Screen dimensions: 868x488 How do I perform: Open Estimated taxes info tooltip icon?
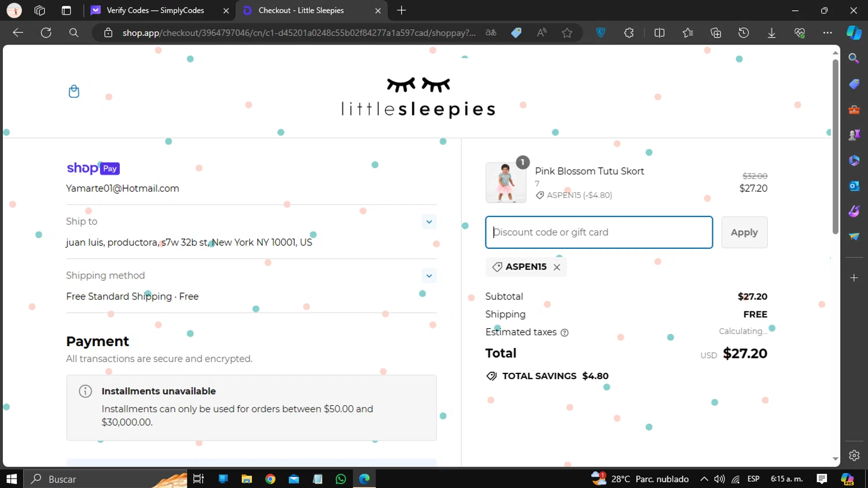(564, 332)
